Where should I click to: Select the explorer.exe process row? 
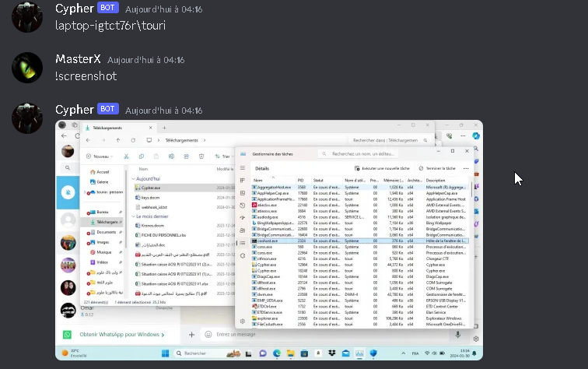[360, 318]
